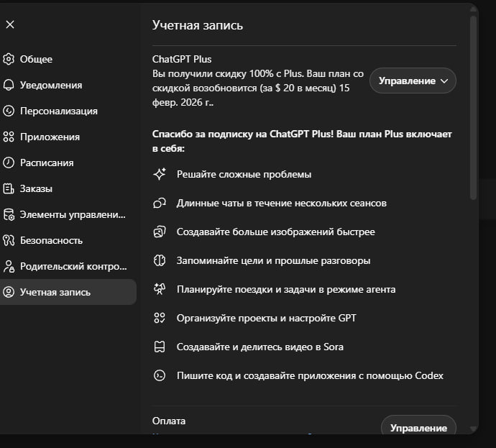Click the Sora video feature icon

160,347
